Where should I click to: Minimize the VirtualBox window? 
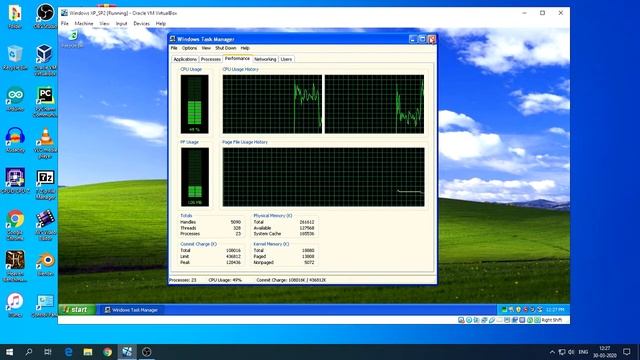524,13
